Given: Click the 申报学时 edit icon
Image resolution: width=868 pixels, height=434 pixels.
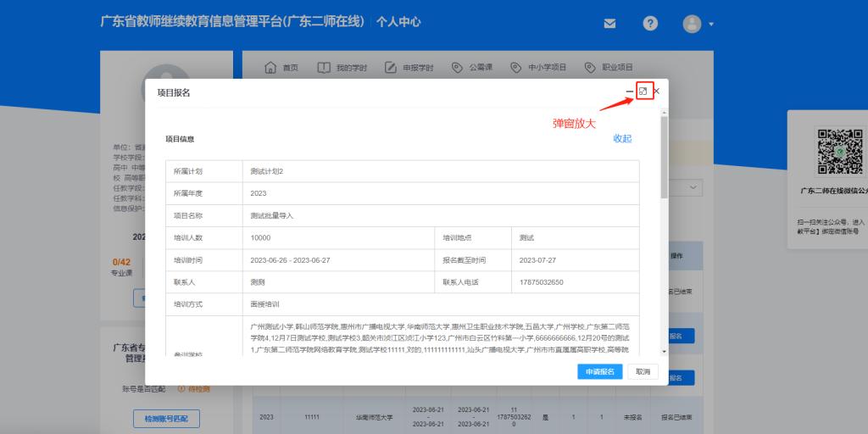Looking at the screenshot, I should [x=391, y=68].
